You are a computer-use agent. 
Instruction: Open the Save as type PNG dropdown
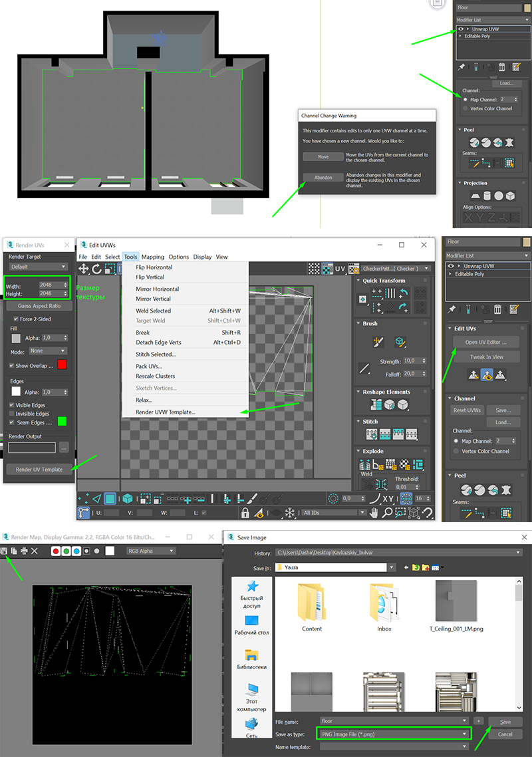(x=394, y=734)
